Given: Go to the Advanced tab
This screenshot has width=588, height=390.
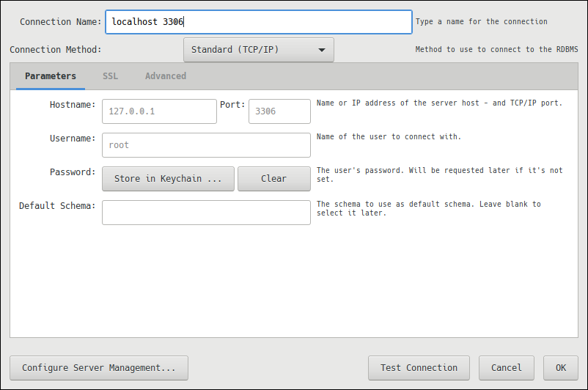Looking at the screenshot, I should tap(165, 76).
